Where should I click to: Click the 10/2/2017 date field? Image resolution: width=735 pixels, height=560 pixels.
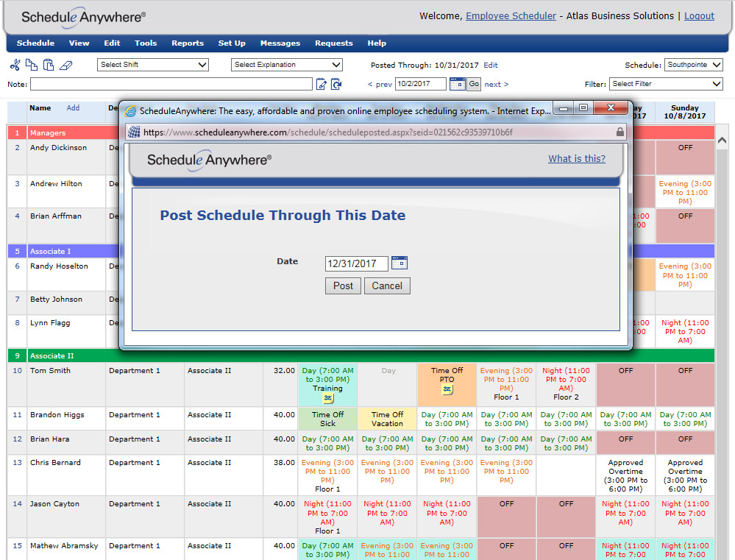[420, 84]
